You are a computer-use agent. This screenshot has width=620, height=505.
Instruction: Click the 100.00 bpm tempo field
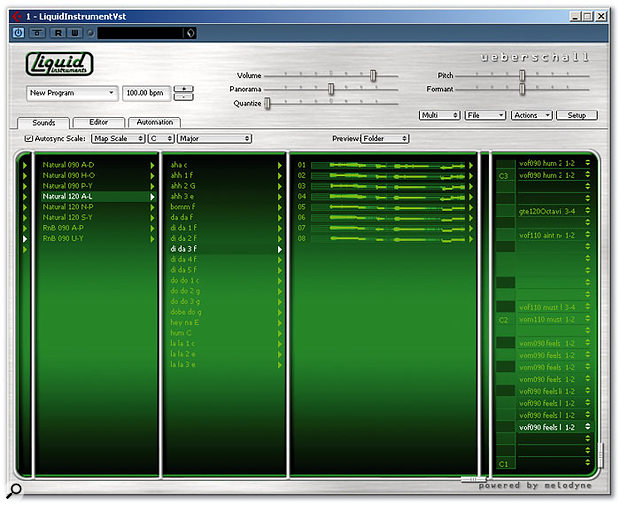coord(146,93)
